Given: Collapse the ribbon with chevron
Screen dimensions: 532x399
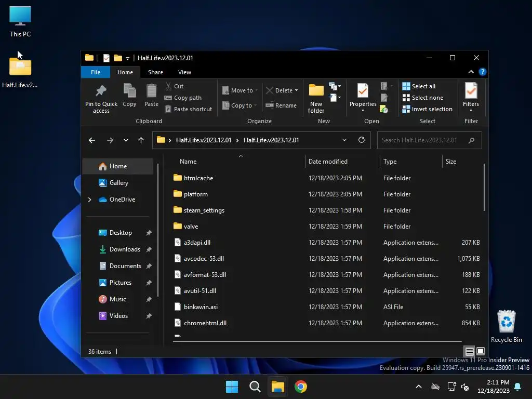Looking at the screenshot, I should (471, 72).
